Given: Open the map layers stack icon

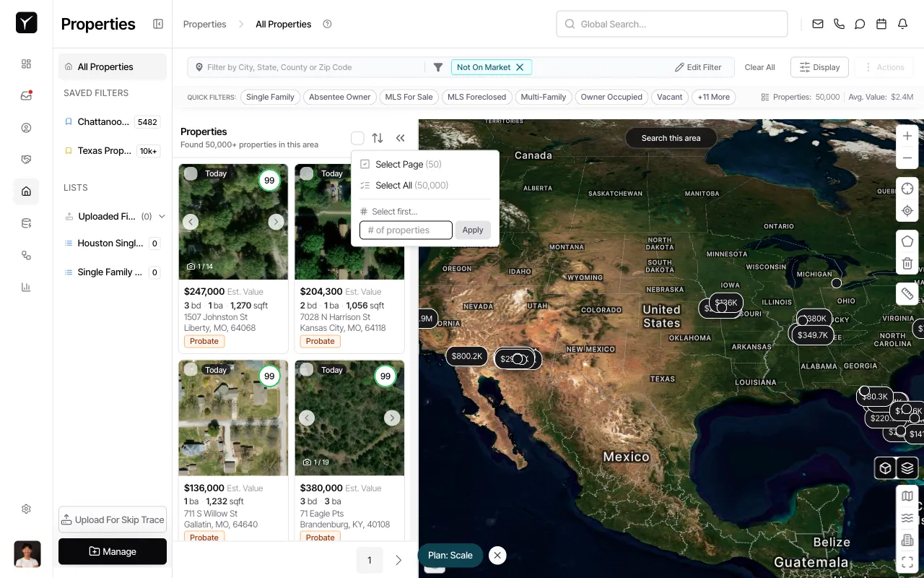Looking at the screenshot, I should pyautogui.click(x=907, y=468).
